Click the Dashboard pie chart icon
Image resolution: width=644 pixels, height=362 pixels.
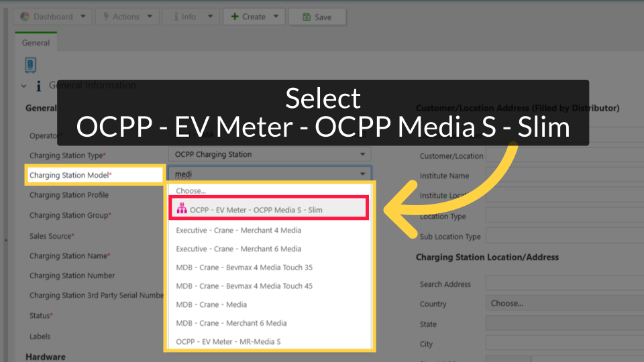pyautogui.click(x=25, y=16)
